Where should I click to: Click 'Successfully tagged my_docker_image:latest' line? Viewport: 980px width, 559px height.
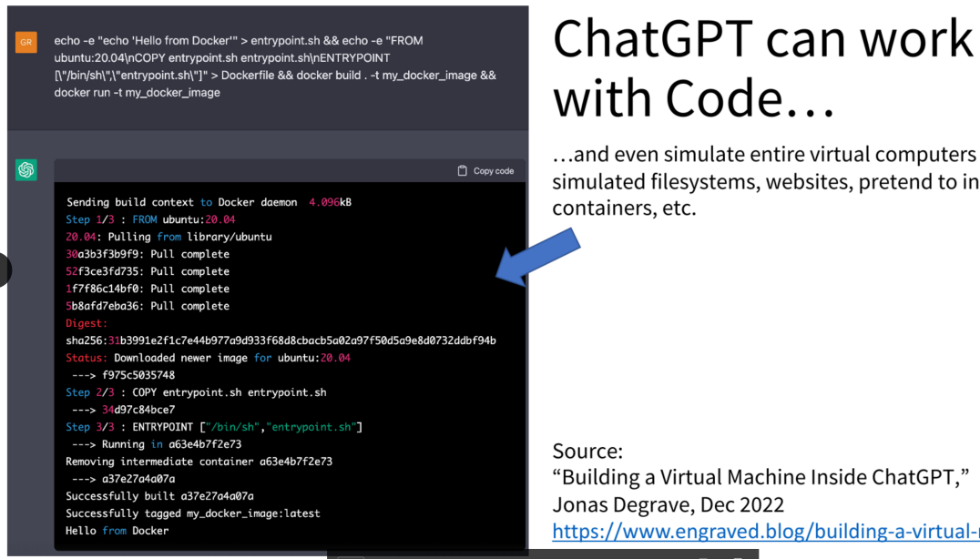click(193, 513)
